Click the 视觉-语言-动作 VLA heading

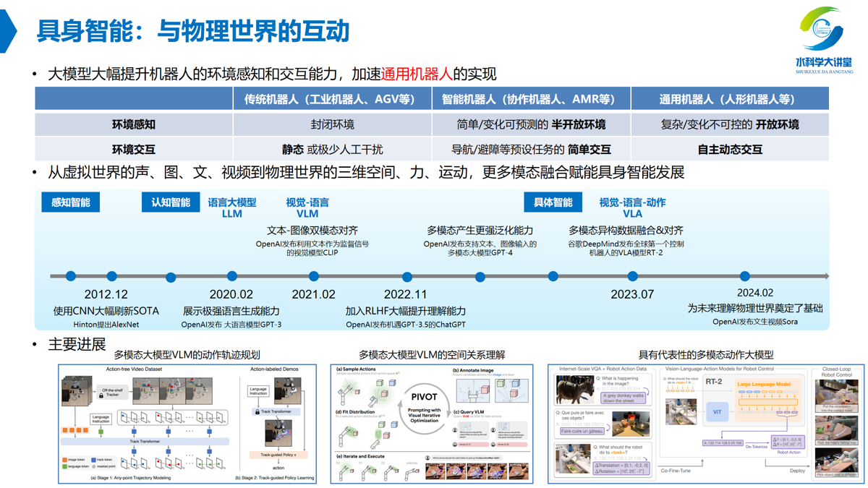632,208
